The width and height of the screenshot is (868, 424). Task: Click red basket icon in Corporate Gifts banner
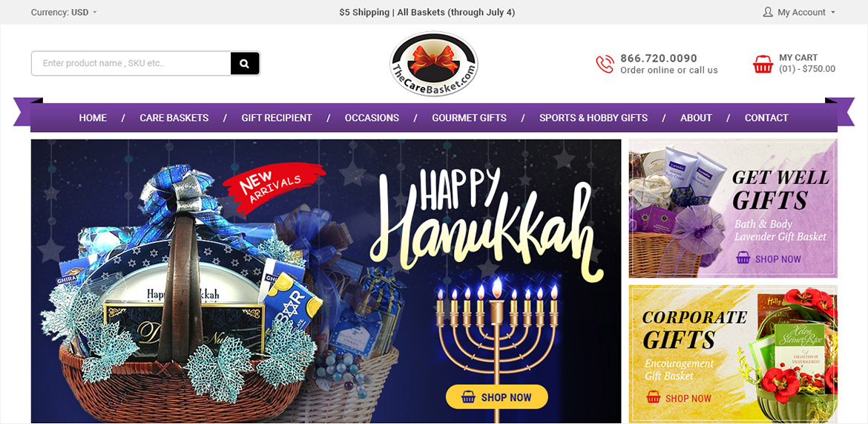click(653, 397)
